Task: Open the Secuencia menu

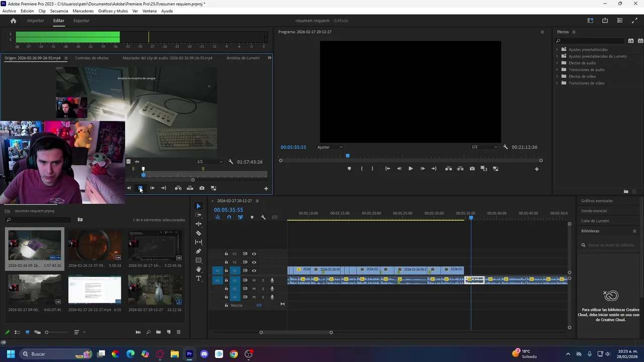Action: [59, 11]
